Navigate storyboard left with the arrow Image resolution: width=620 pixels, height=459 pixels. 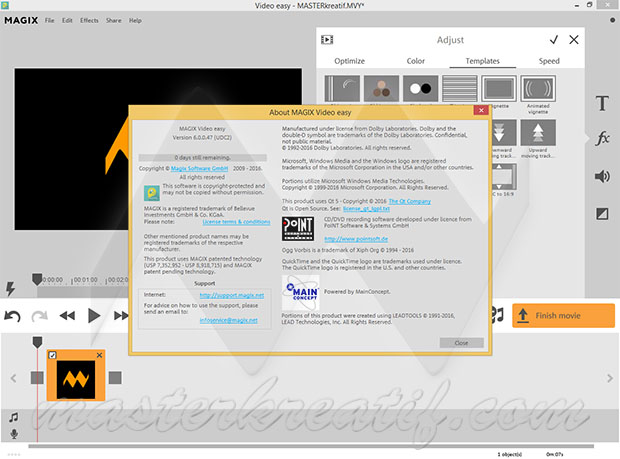click(13, 378)
